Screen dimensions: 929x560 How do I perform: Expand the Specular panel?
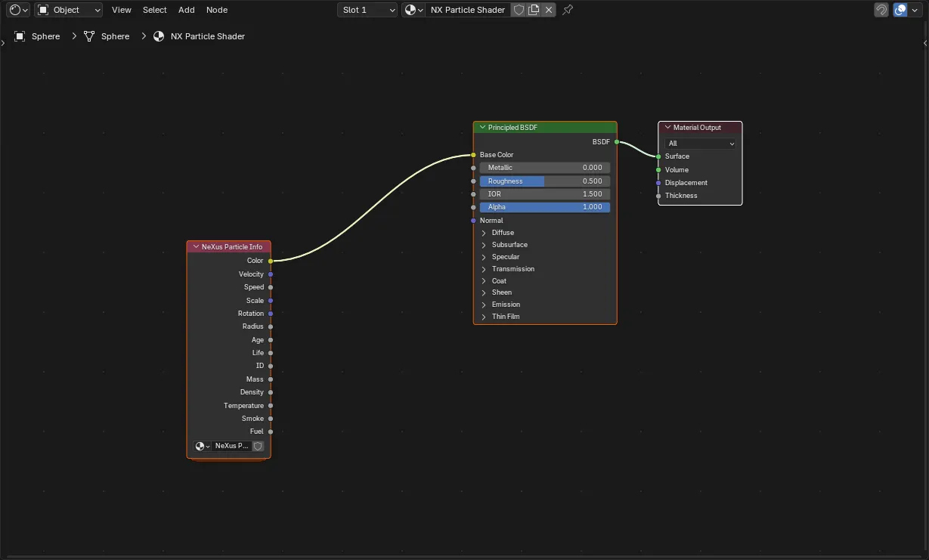tap(484, 257)
